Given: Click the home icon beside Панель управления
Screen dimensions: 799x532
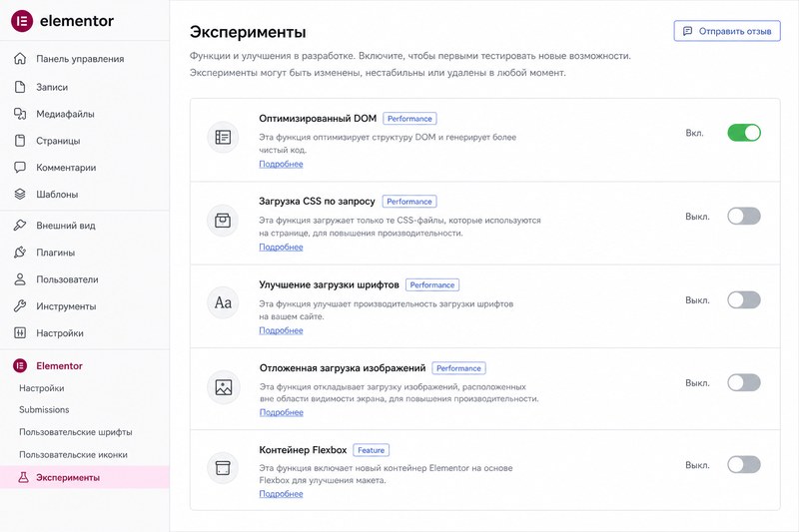Looking at the screenshot, I should pos(20,59).
